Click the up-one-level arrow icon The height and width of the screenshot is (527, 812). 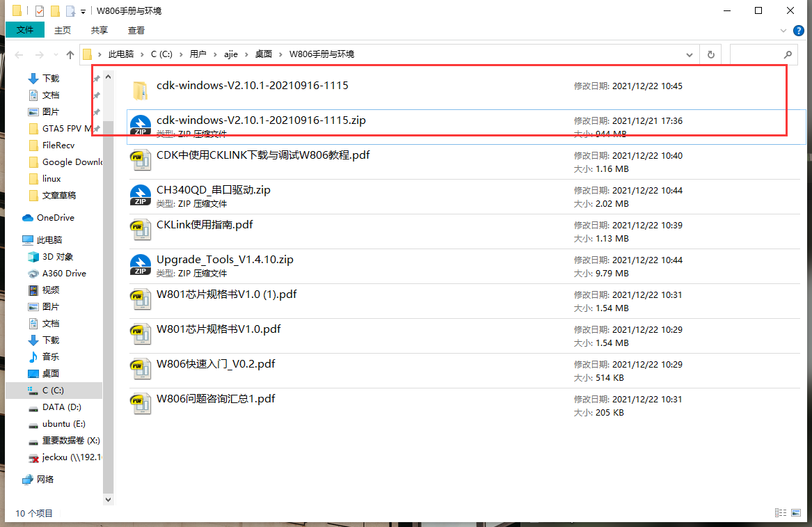pyautogui.click(x=70, y=54)
